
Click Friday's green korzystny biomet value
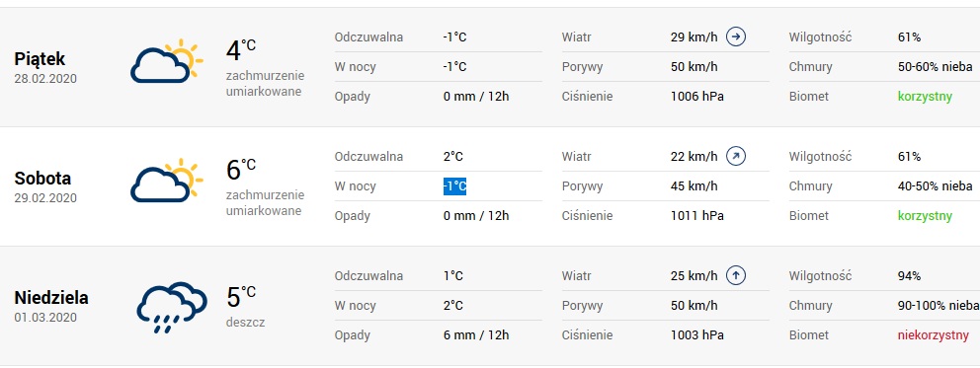tap(925, 97)
